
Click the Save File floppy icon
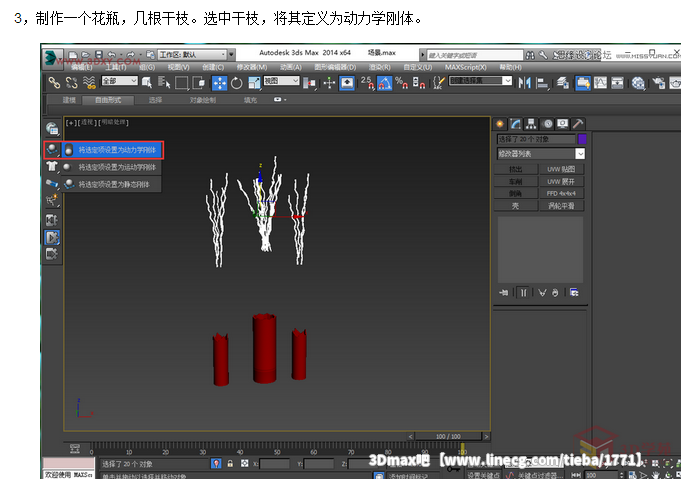tap(99, 55)
